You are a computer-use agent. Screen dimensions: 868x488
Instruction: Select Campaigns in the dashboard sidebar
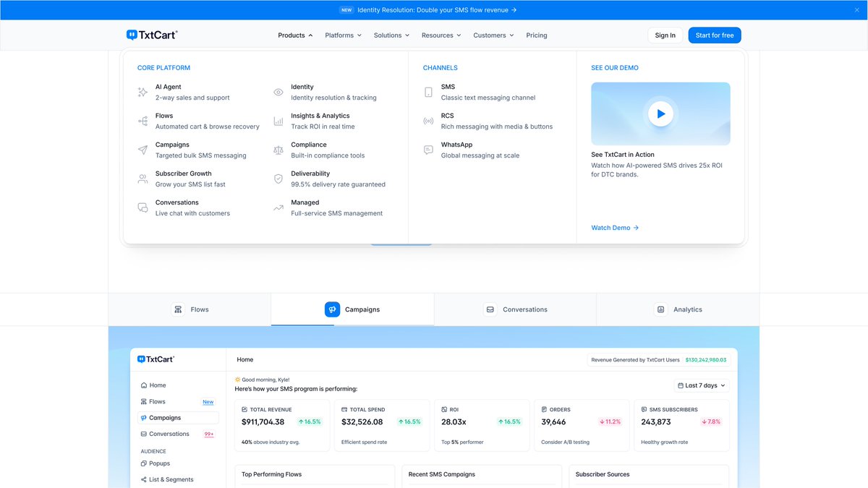(x=178, y=418)
